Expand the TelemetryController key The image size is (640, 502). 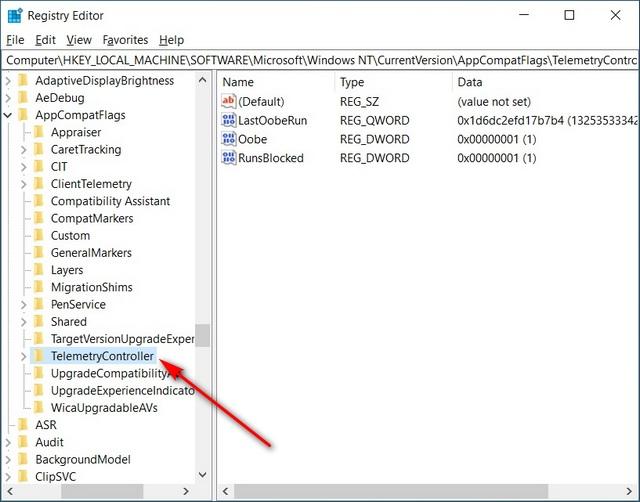pos(23,356)
